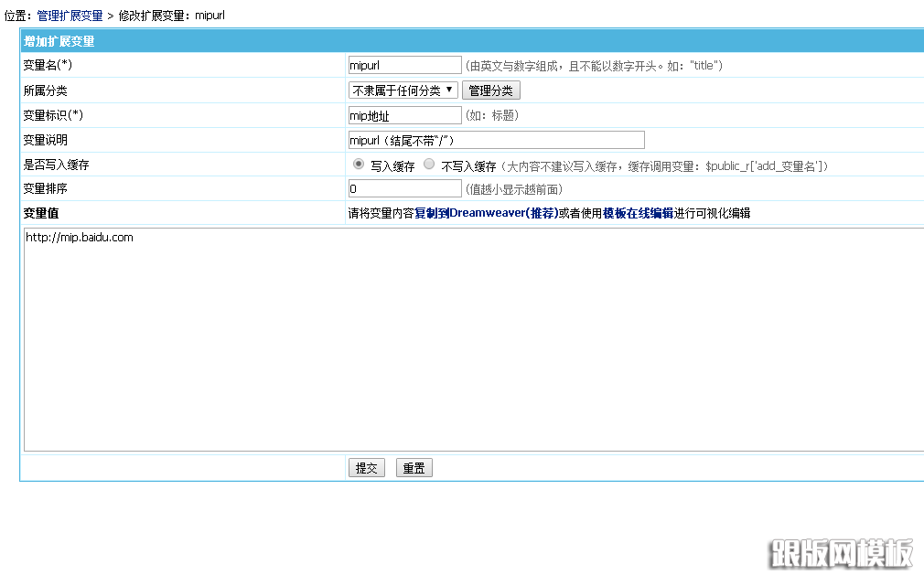Click the 是否写入缓存 label text

pyautogui.click(x=56, y=165)
